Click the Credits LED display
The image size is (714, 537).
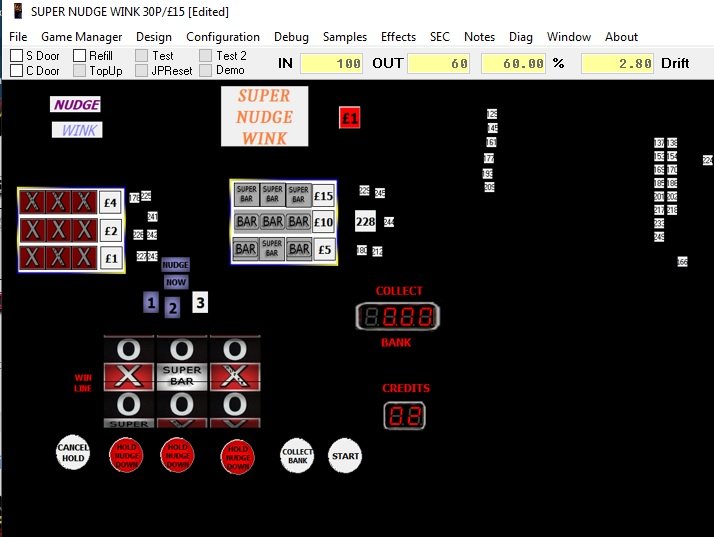(x=404, y=415)
